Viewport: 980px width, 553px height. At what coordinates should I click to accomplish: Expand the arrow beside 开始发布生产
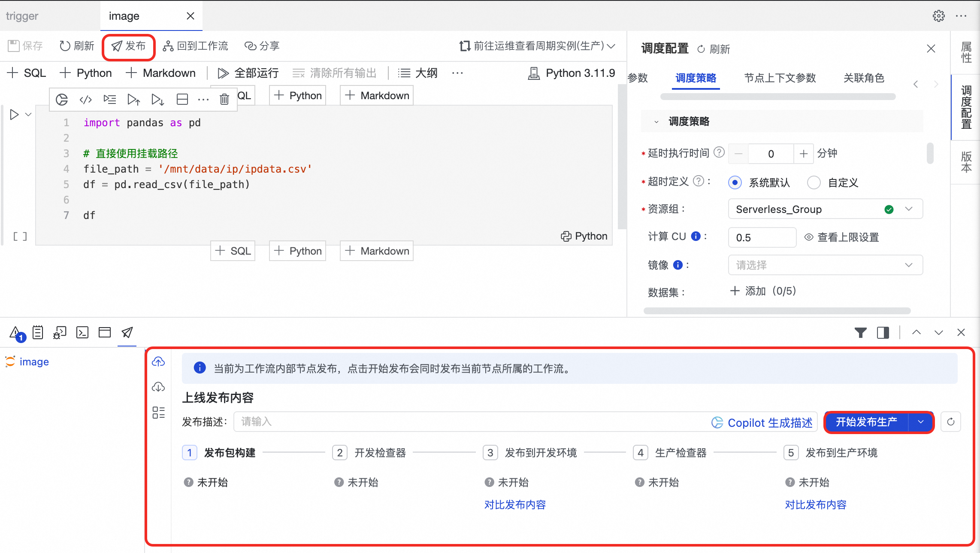(920, 422)
